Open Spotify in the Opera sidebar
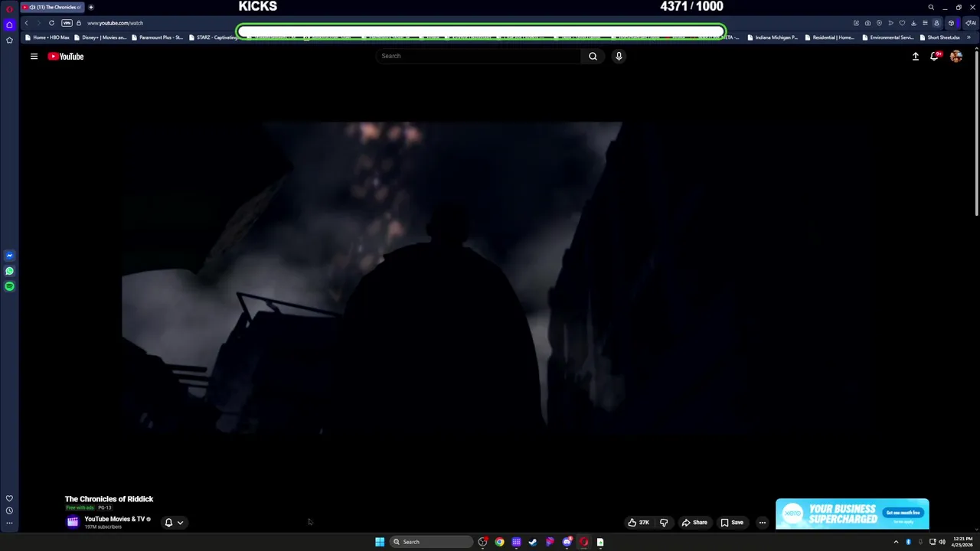The height and width of the screenshot is (551, 980). point(9,286)
